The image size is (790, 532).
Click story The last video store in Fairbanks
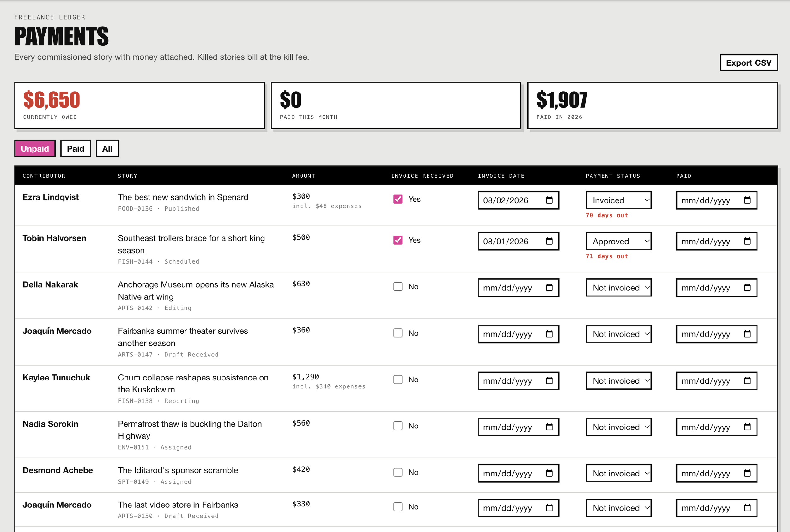point(178,505)
